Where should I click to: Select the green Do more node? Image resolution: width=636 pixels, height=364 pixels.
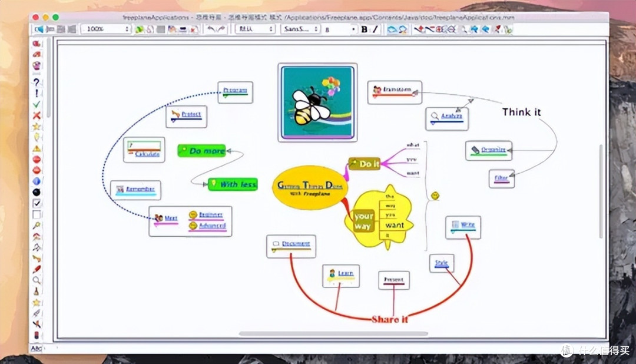(202, 151)
